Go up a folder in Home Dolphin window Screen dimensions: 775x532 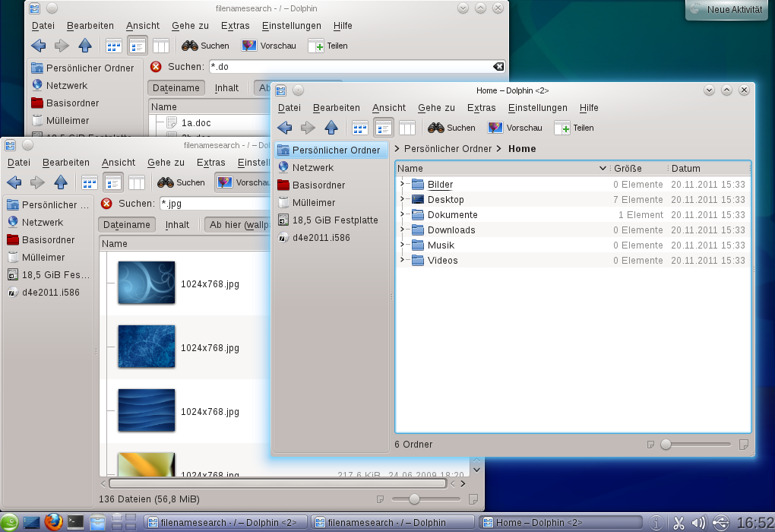pos(331,128)
